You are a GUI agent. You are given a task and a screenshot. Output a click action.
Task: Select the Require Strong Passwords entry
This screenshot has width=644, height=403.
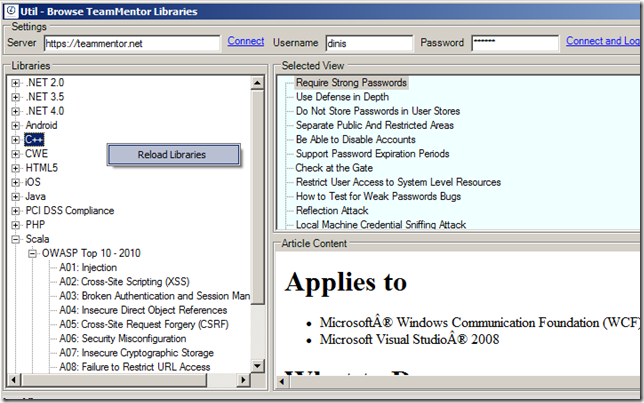click(351, 83)
